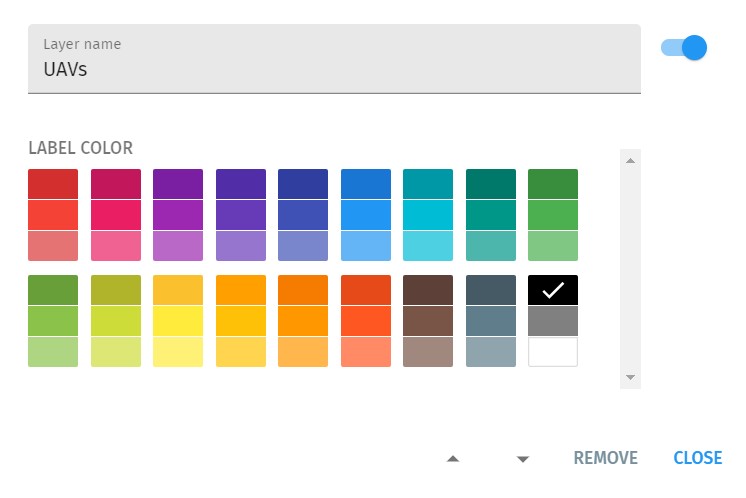The height and width of the screenshot is (498, 746).
Task: Select the light pink swatch
Action: coord(116,246)
